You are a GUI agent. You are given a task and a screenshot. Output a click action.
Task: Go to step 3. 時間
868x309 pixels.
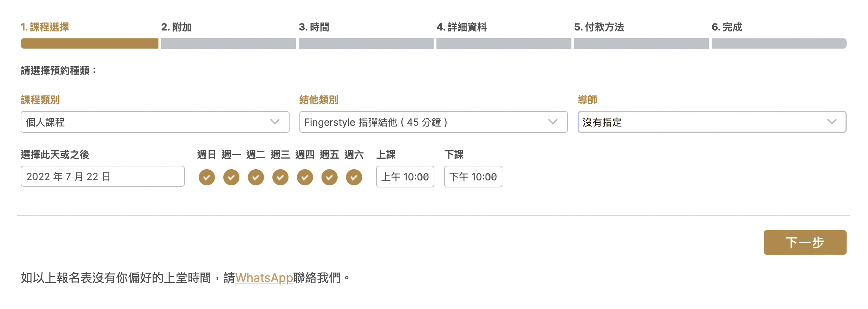point(314,27)
